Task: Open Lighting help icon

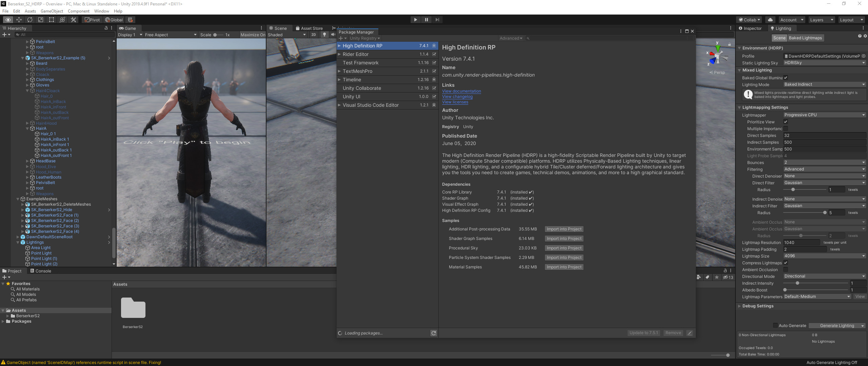Action: [x=860, y=36]
